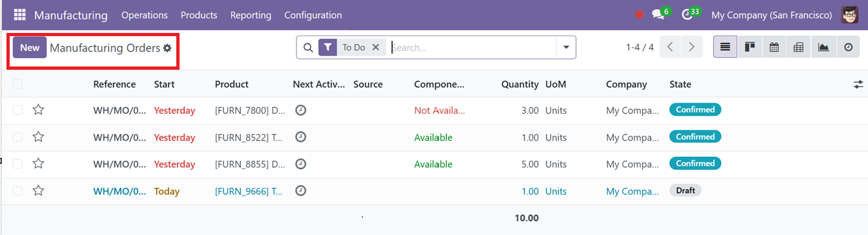Open the Products menu
Screen dimensions: 868x235
(199, 15)
